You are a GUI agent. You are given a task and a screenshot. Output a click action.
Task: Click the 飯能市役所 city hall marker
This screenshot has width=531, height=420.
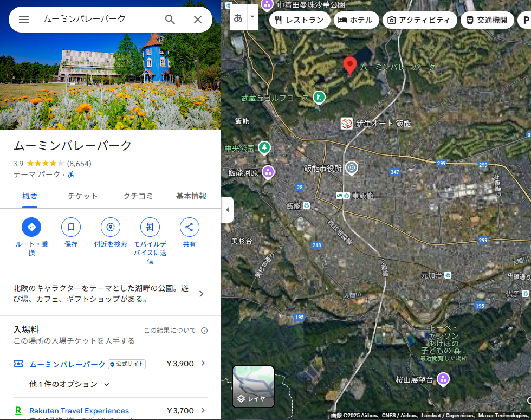pos(352,167)
